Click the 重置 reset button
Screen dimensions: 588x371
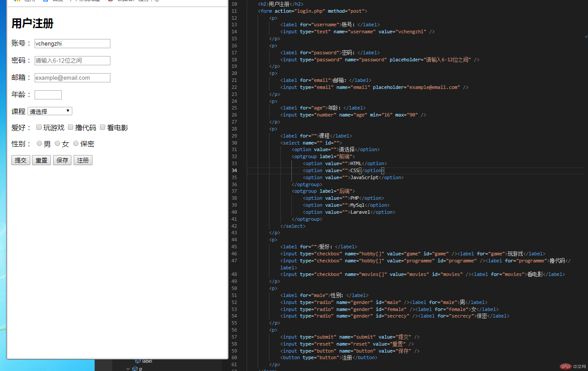tap(42, 160)
